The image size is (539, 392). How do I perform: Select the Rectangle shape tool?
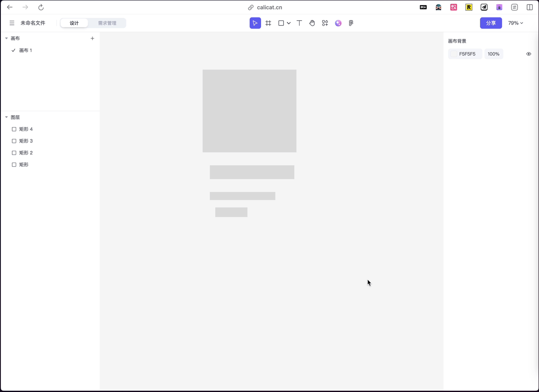[x=281, y=23]
